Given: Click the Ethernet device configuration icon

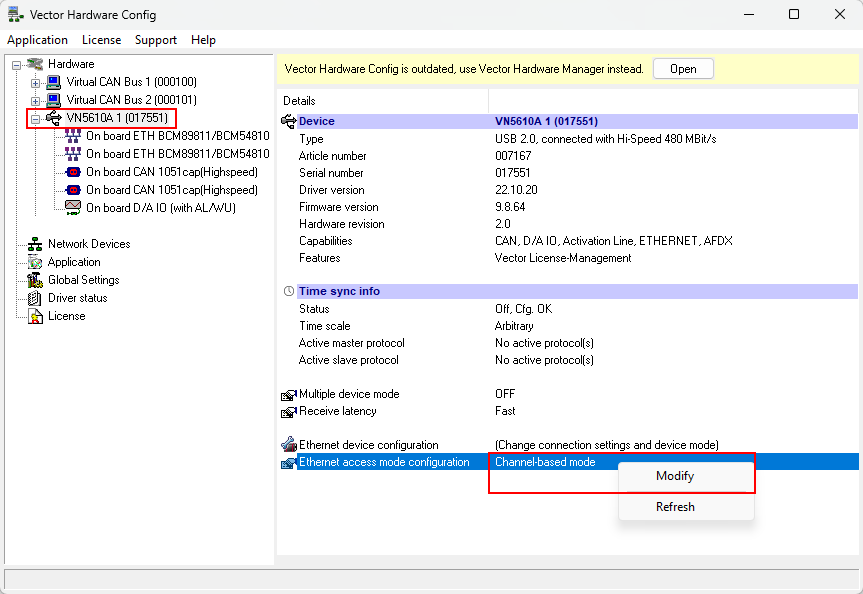Looking at the screenshot, I should coord(288,444).
